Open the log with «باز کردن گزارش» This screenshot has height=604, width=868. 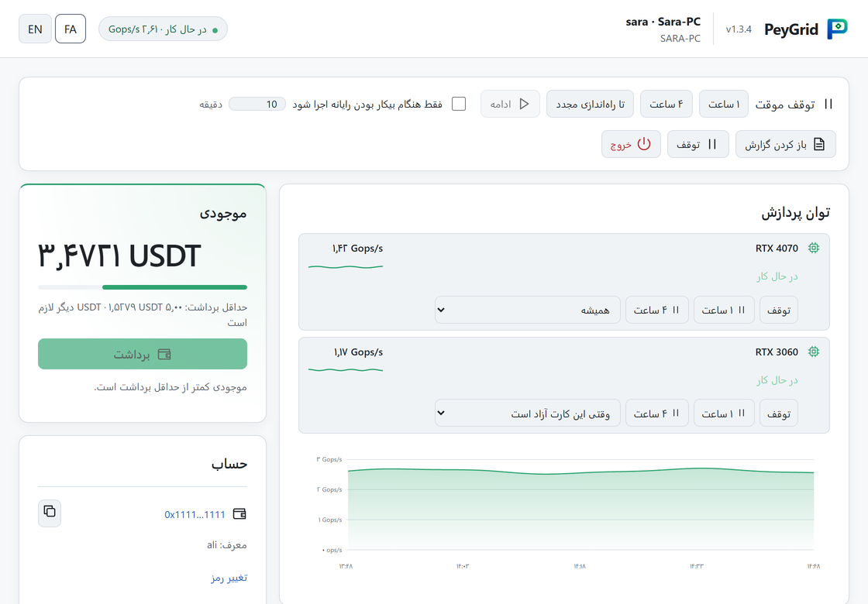pos(786,144)
